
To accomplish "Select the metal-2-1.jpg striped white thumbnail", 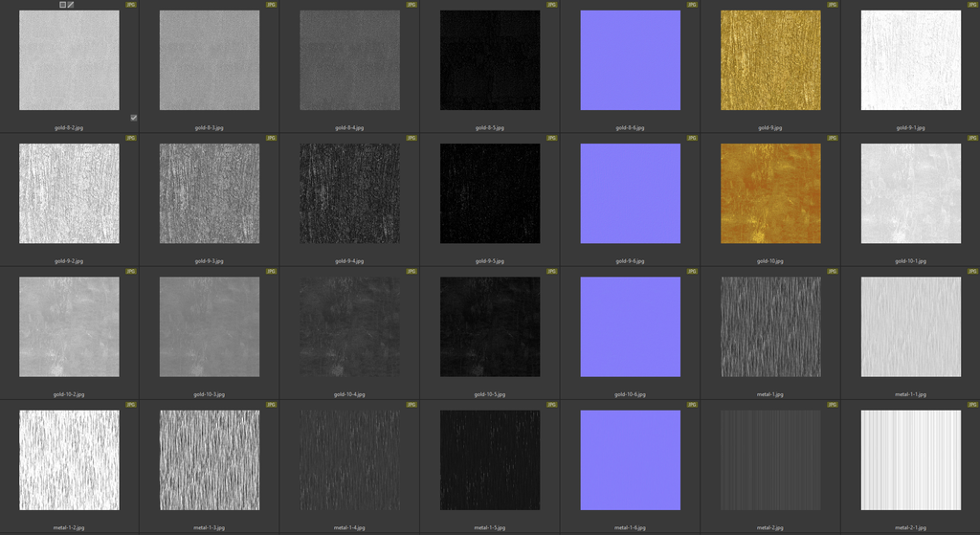I will [x=910, y=460].
